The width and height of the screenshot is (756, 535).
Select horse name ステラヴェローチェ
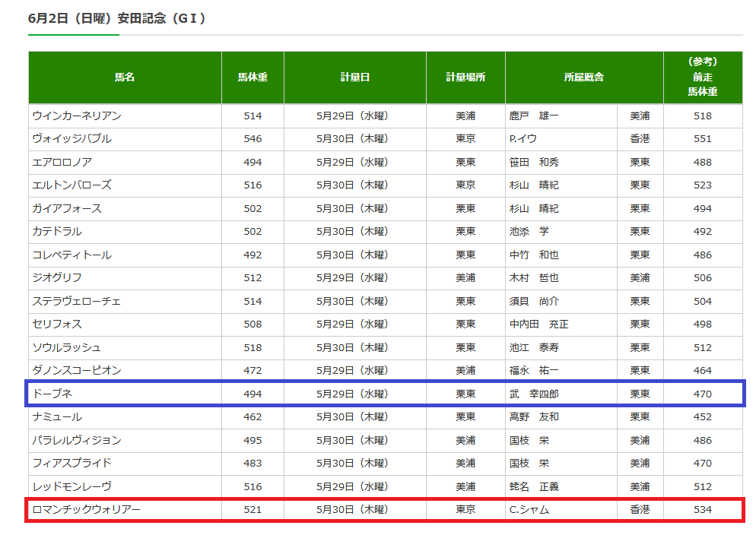(x=77, y=301)
